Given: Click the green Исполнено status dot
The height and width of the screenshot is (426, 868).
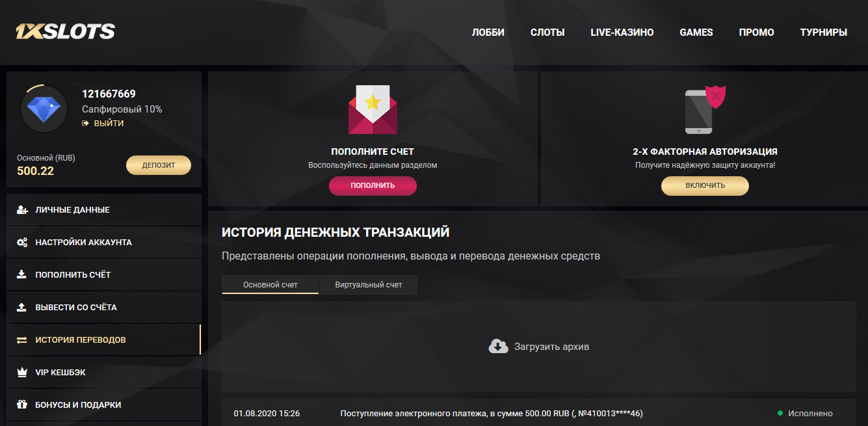Looking at the screenshot, I should pyautogui.click(x=780, y=413).
